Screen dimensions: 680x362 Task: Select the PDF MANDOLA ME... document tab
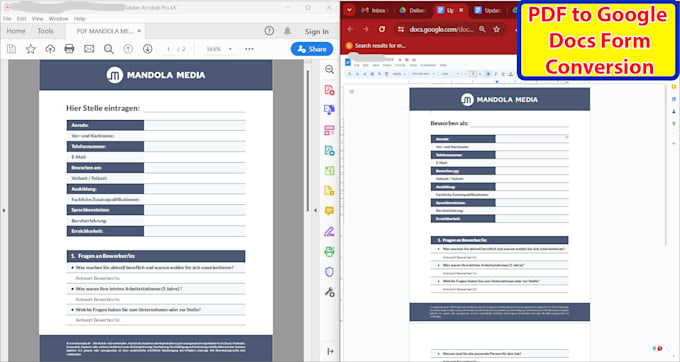[x=105, y=31]
